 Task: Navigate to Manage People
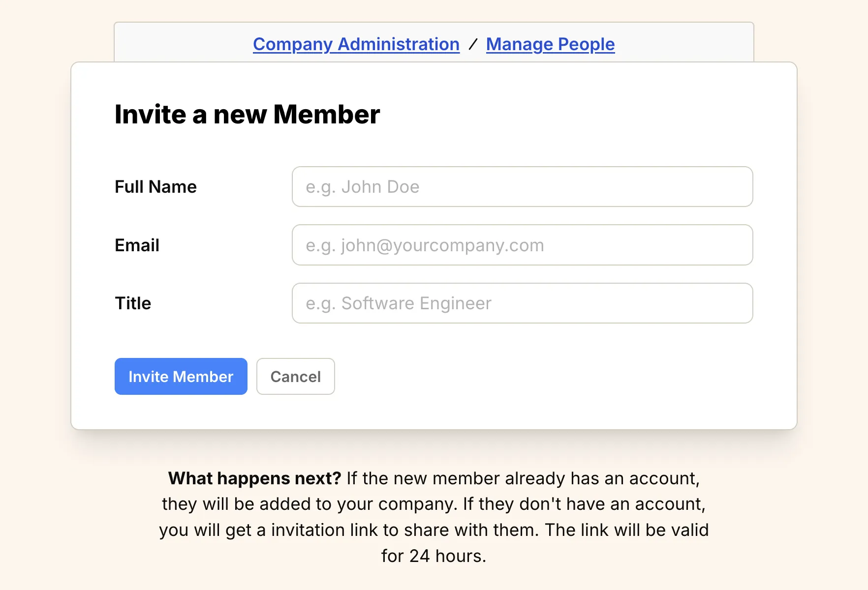(x=550, y=44)
